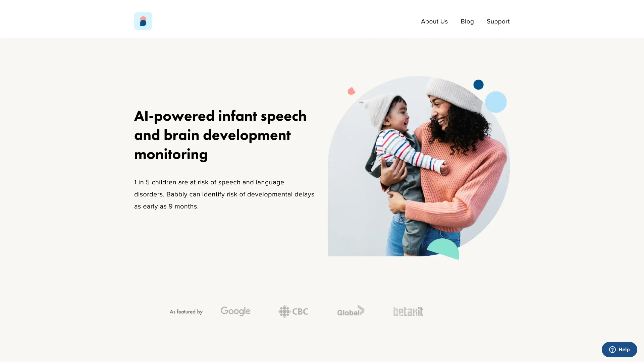
Task: Click the dark blue circle decorative toggle
Action: coord(479,84)
